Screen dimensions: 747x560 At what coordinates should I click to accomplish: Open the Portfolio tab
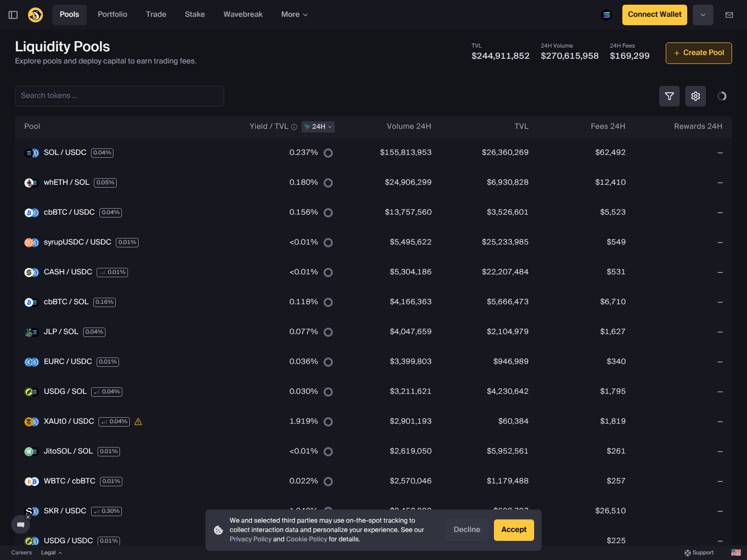click(x=113, y=14)
